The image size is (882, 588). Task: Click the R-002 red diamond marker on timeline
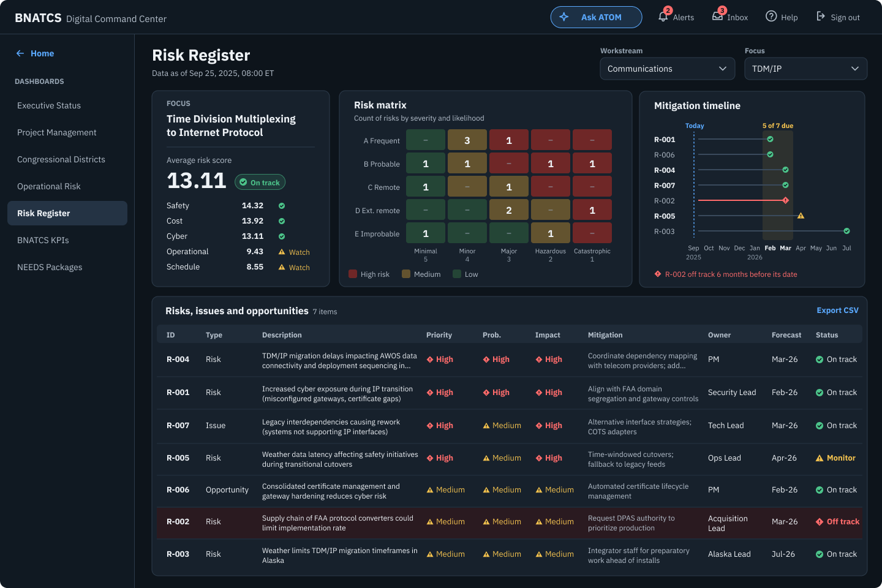click(785, 200)
